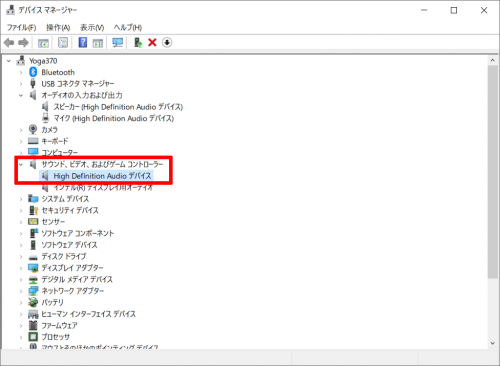Click the セキュリティ デバイス key icon
Image resolution: width=500 pixels, height=366 pixels.
pyautogui.click(x=33, y=210)
